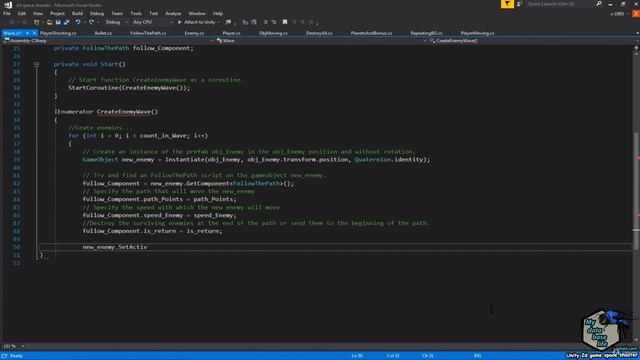The image size is (640, 360).
Task: Click the Find in Files toolbar icon
Action: coord(228,22)
